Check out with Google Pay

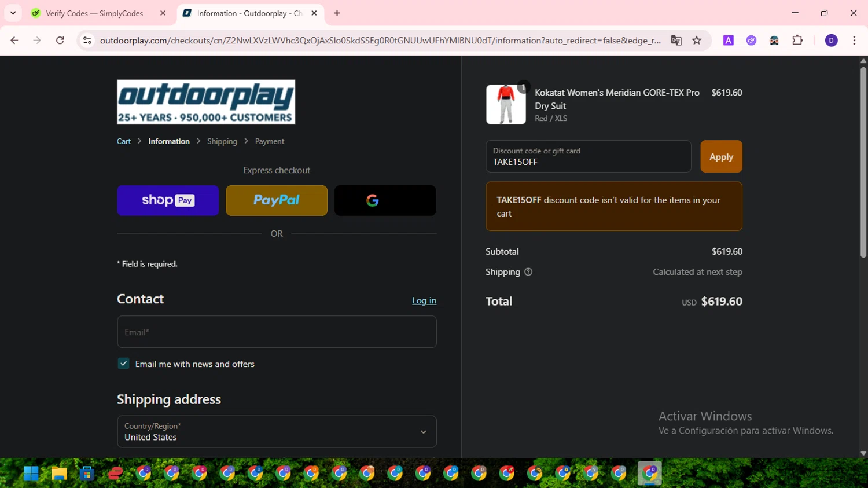385,200
